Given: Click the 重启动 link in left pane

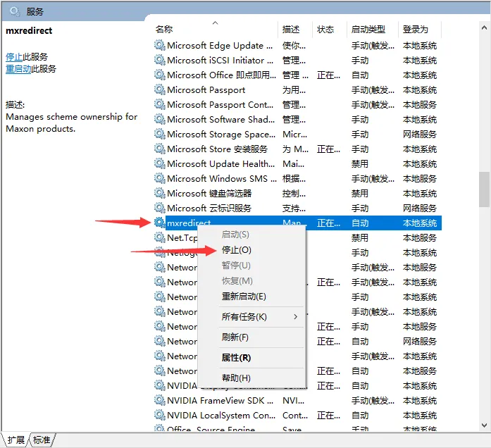Looking at the screenshot, I should [x=18, y=68].
